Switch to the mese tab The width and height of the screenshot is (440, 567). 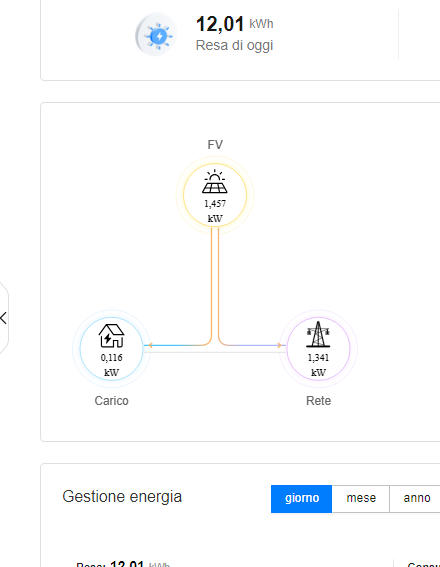tap(361, 499)
